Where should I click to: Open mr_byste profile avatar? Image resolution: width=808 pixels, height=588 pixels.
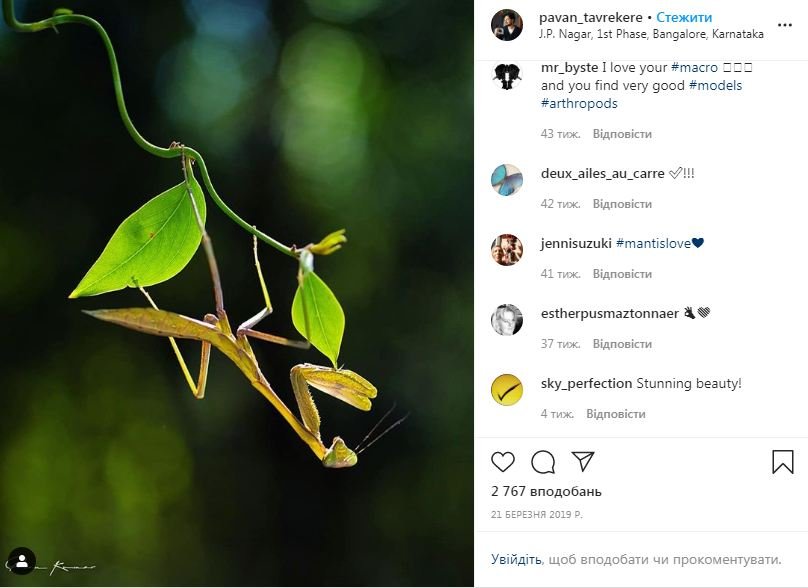pos(507,76)
